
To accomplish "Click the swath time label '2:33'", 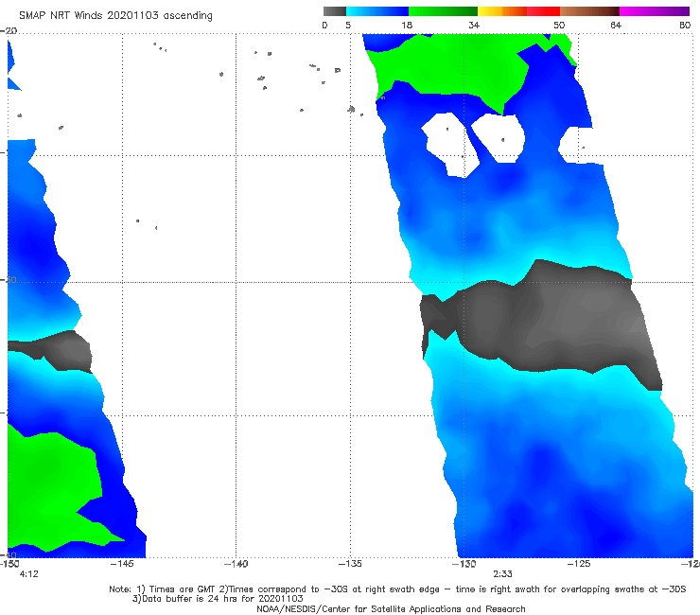I will [502, 574].
